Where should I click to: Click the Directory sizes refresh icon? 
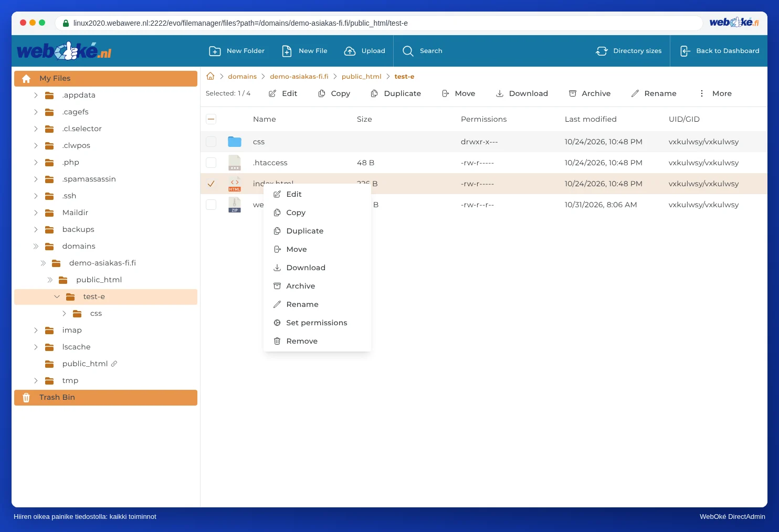pyautogui.click(x=602, y=51)
